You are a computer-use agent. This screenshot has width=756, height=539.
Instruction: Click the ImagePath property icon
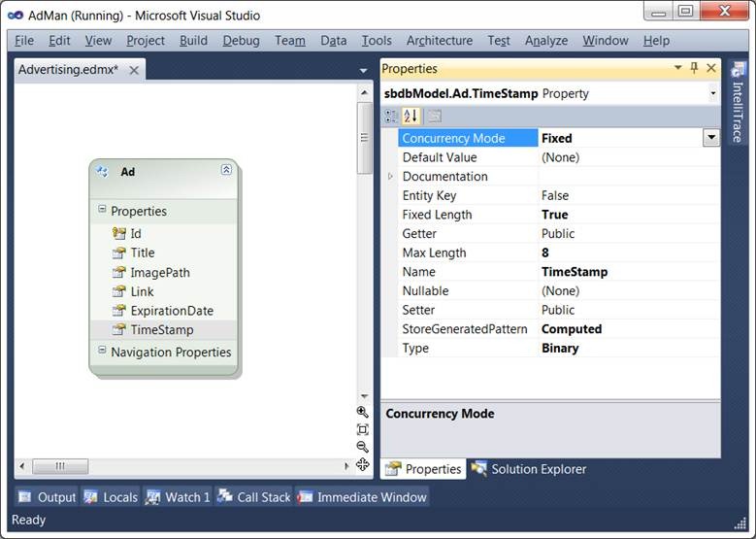click(118, 273)
